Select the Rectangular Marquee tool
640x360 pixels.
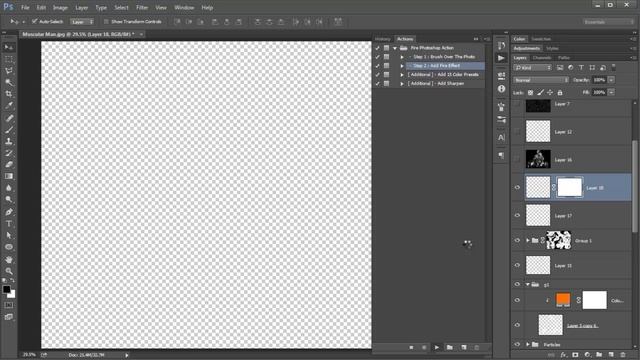point(9,59)
